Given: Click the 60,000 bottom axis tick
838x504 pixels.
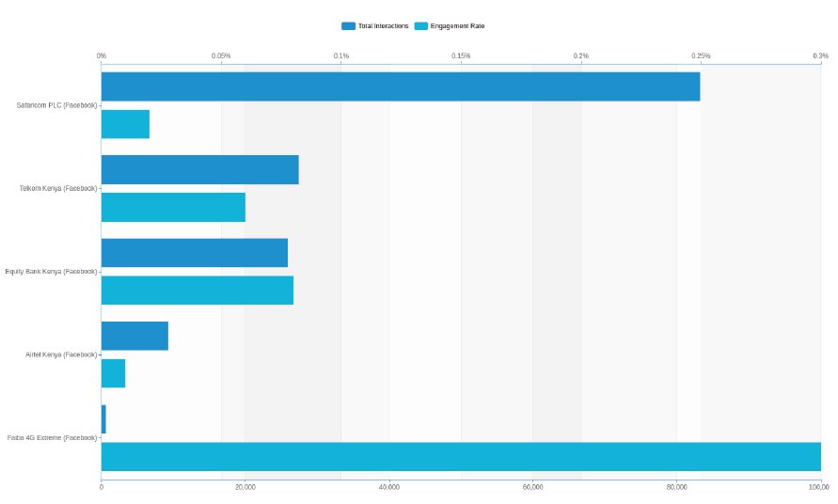Looking at the screenshot, I should pos(533,487).
